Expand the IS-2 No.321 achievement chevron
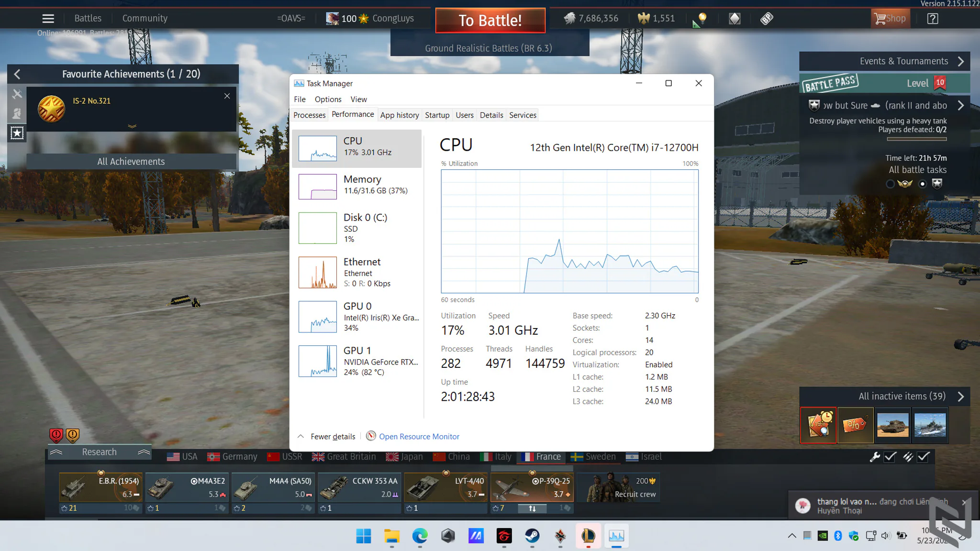Image resolution: width=980 pixels, height=551 pixels. [x=132, y=126]
